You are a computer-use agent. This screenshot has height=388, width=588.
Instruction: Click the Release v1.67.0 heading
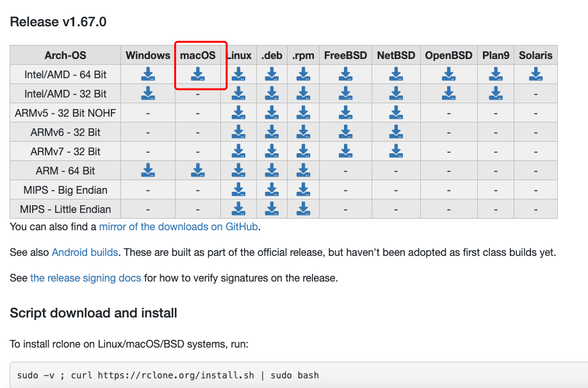pos(58,22)
